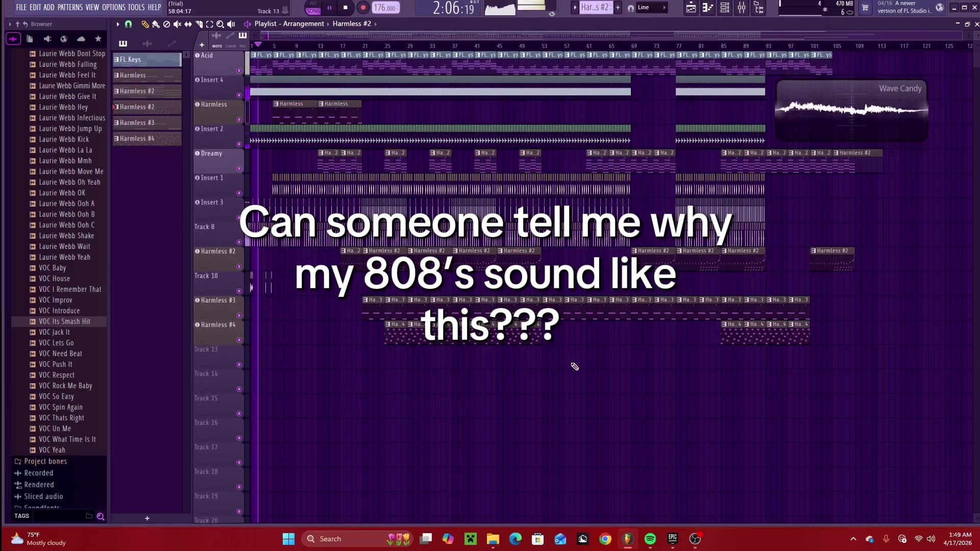Open the PATTERNS menu
The image size is (980, 551).
(x=70, y=8)
